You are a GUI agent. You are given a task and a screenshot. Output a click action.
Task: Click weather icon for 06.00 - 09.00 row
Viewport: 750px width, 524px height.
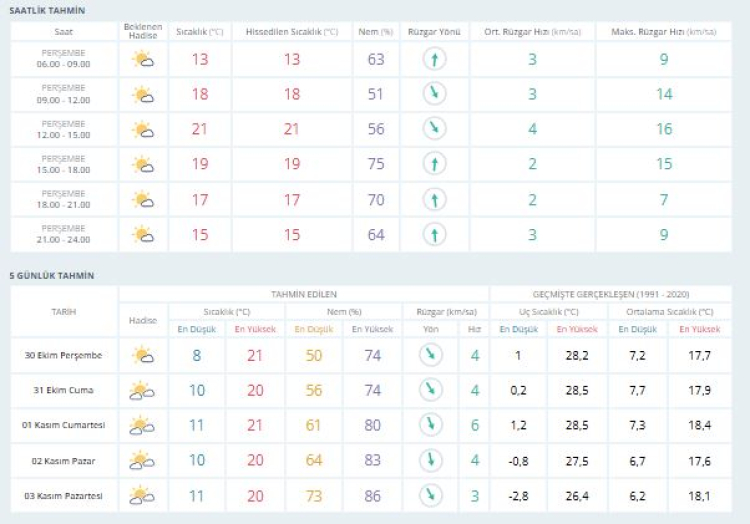[x=143, y=59]
